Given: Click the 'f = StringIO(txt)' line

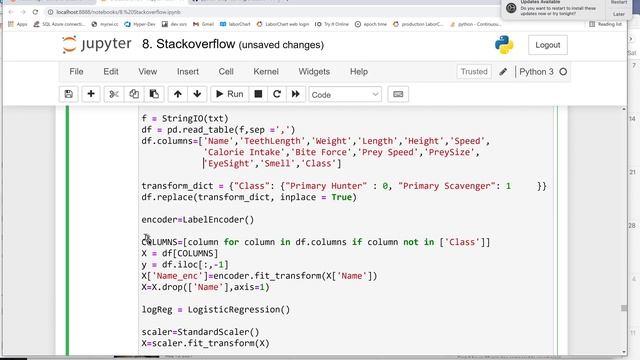Looking at the screenshot, I should click(185, 118).
